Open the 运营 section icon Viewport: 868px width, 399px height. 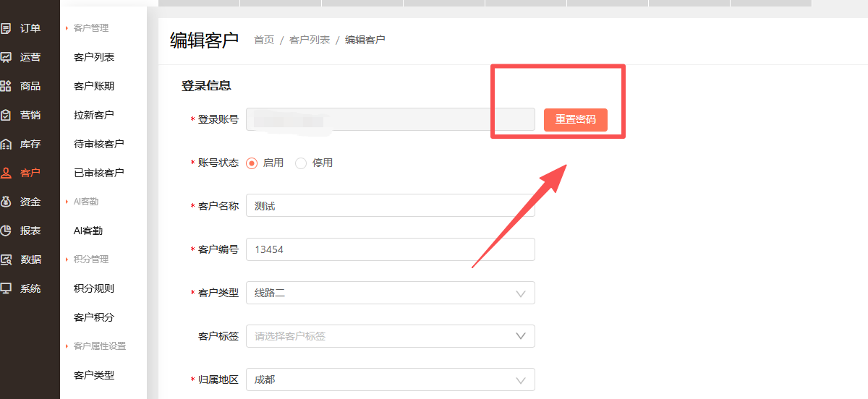tap(6, 57)
